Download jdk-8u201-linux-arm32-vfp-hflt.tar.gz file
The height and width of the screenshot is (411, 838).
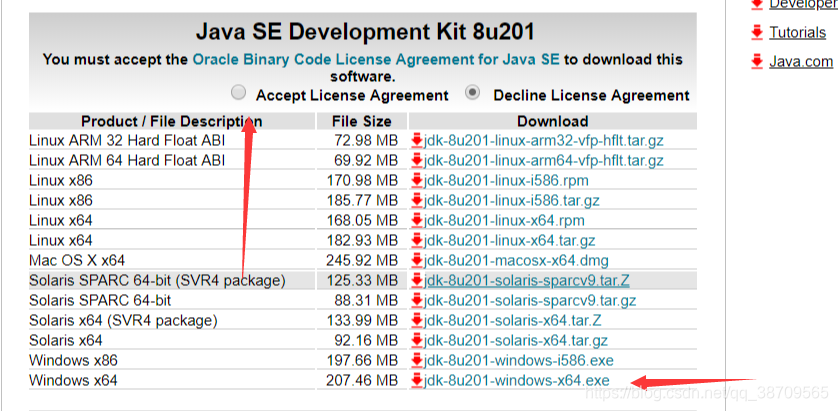pyautogui.click(x=544, y=141)
